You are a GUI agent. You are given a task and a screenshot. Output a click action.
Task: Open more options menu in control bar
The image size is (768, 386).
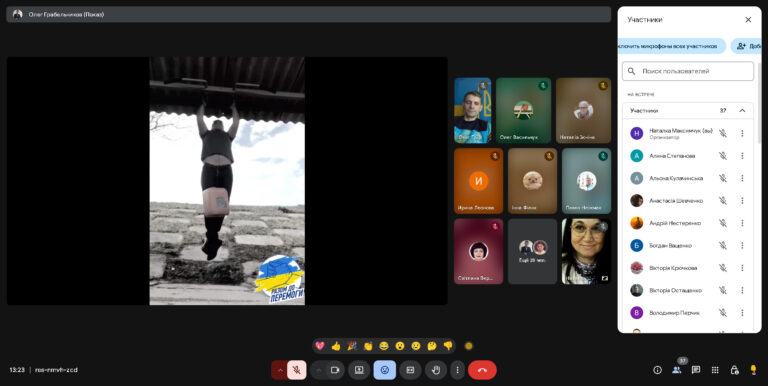(457, 370)
